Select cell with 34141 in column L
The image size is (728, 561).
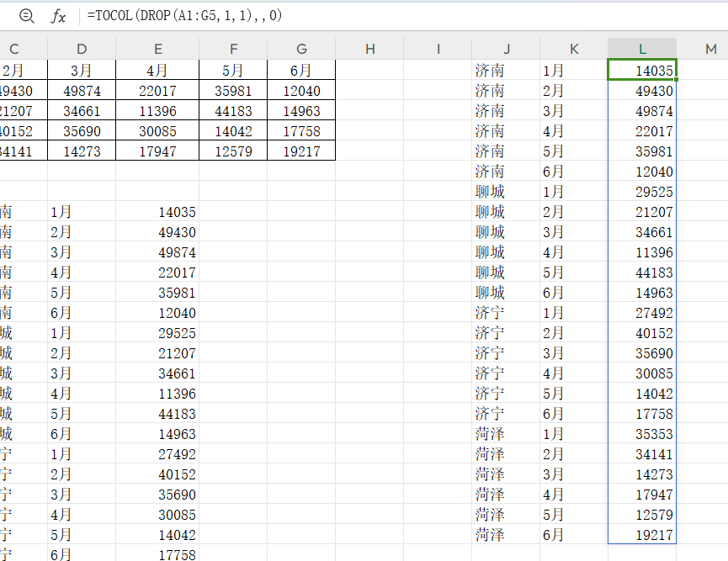click(x=642, y=454)
